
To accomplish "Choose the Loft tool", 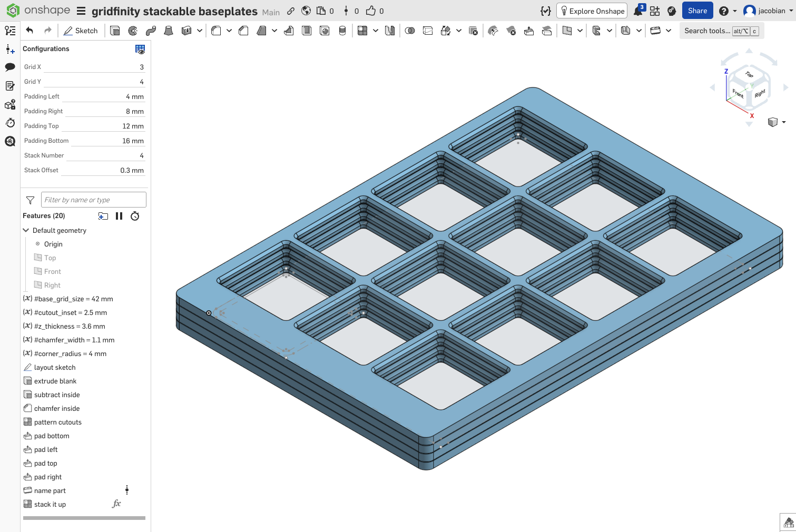I will click(169, 31).
